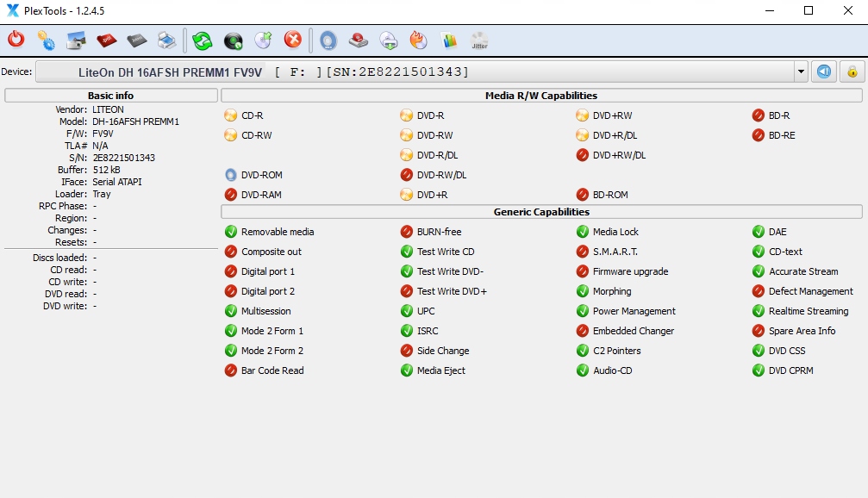Click the red icon beside S.M.A.R.T.

pyautogui.click(x=583, y=252)
